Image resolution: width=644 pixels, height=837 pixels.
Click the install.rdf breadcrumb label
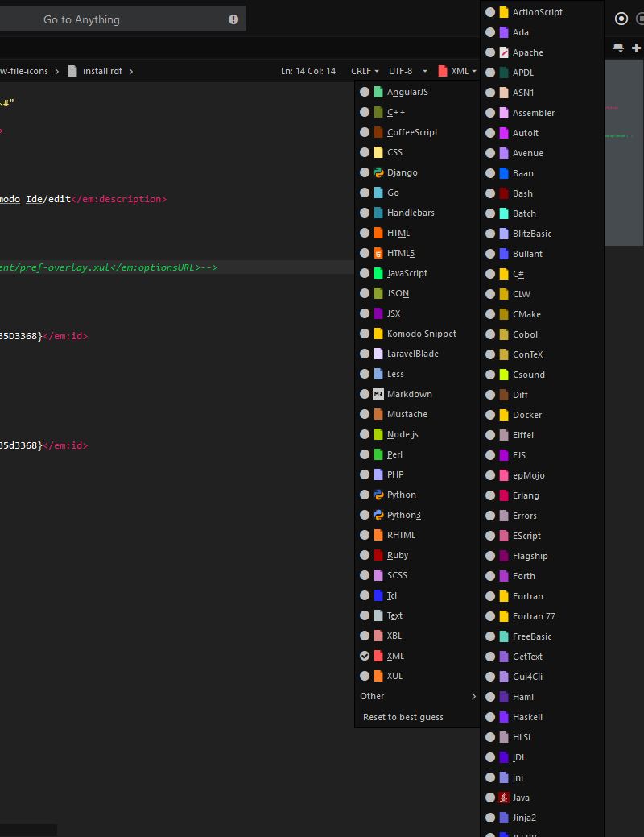[102, 71]
